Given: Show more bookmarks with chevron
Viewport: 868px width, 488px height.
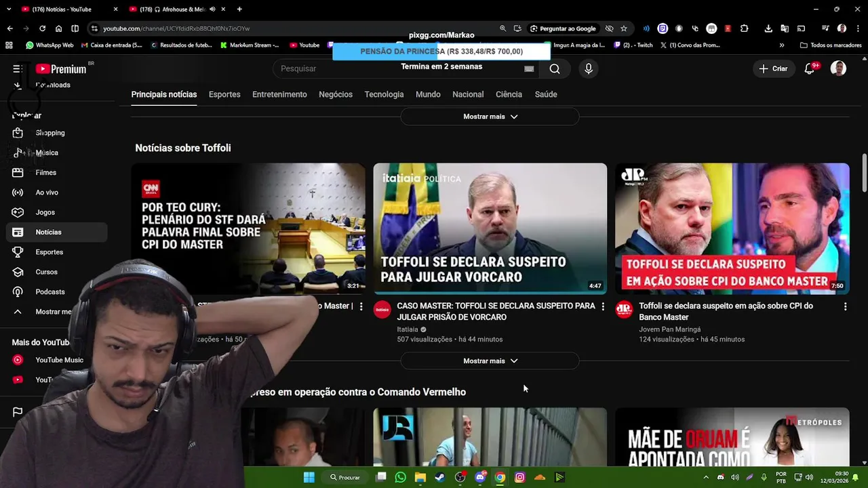Looking at the screenshot, I should [x=782, y=45].
